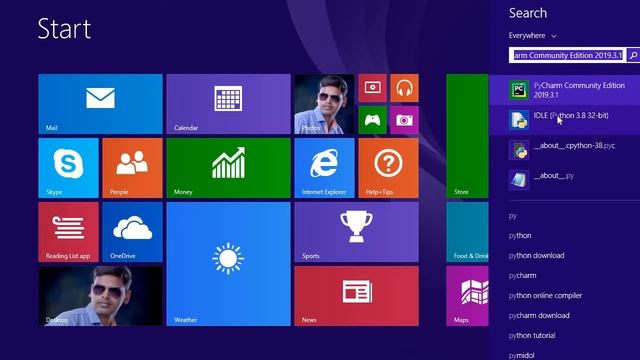Launch the Music tile with headphones

click(404, 88)
